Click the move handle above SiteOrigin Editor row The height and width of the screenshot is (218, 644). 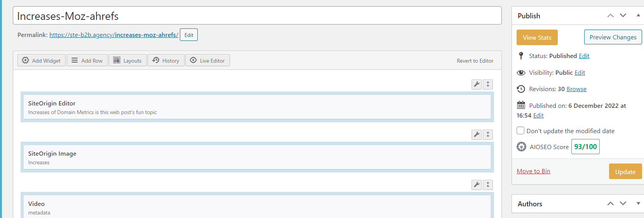[488, 84]
